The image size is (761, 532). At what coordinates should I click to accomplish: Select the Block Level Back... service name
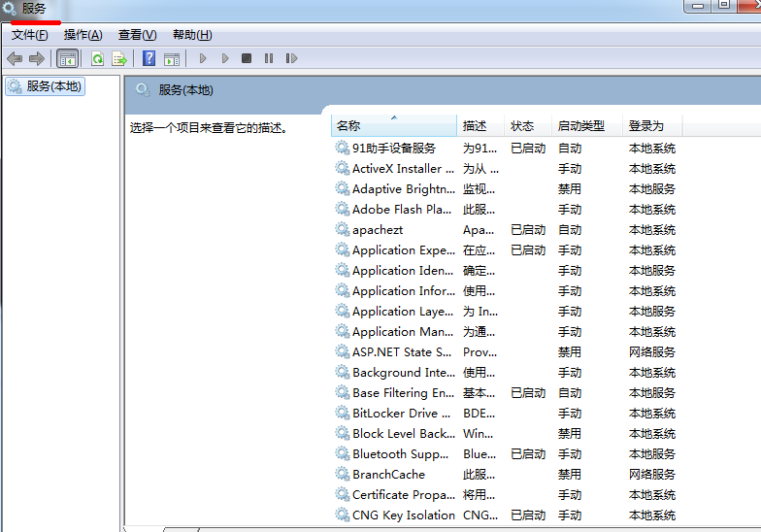click(x=404, y=433)
